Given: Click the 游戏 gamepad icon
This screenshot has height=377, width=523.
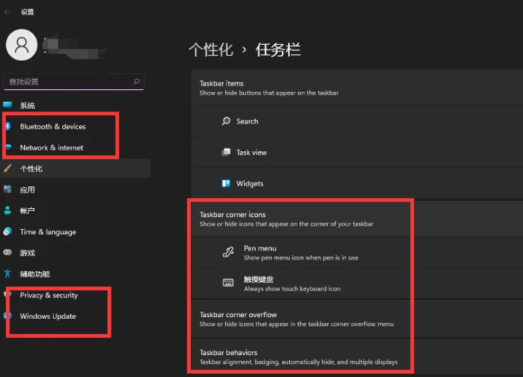Looking at the screenshot, I should pyautogui.click(x=7, y=252).
